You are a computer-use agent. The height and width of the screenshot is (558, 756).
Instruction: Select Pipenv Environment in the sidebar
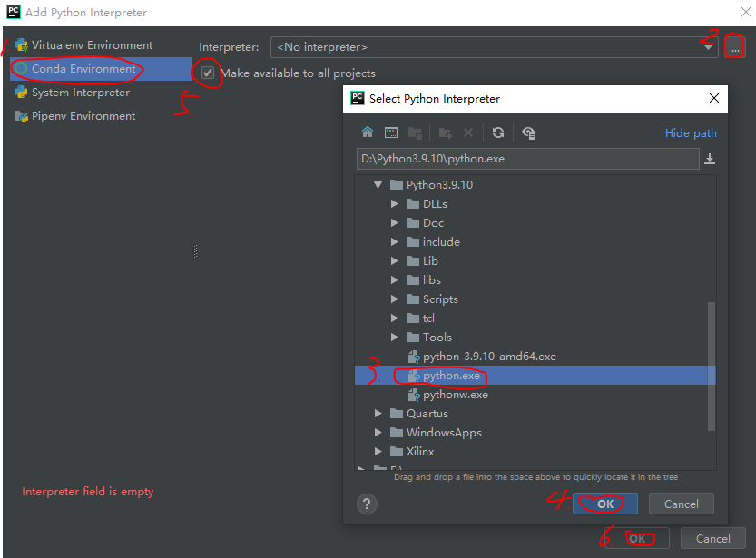[101, 116]
